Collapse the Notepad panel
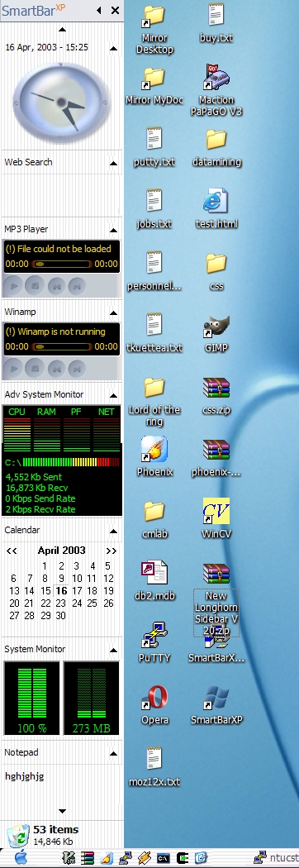The height and width of the screenshot is (868, 299). (113, 753)
